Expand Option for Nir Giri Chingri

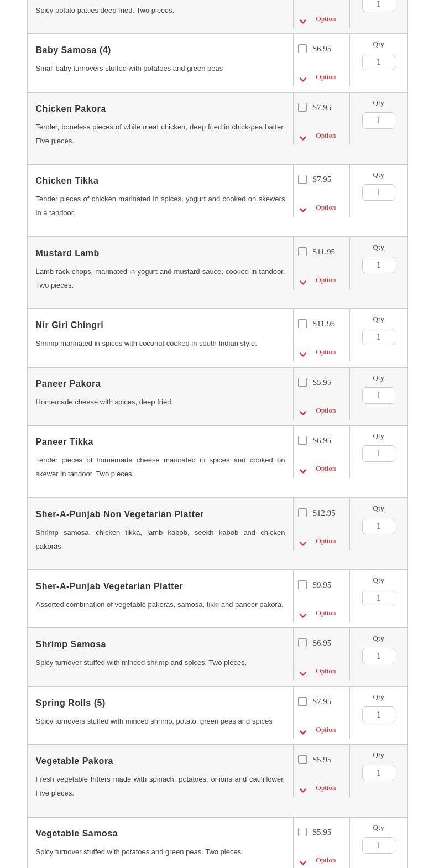325,352
